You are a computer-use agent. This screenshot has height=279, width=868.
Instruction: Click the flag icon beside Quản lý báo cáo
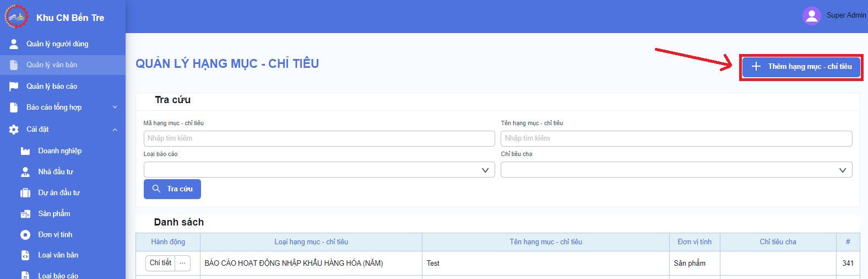[x=14, y=87]
